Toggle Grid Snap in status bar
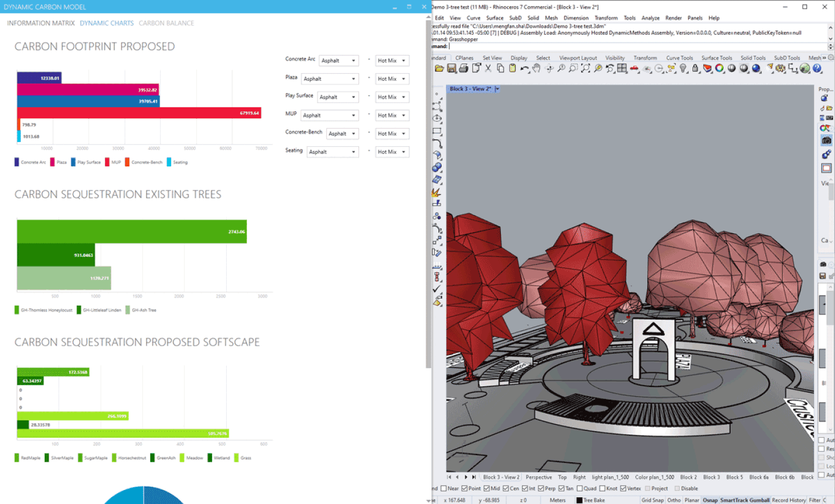 [652, 500]
